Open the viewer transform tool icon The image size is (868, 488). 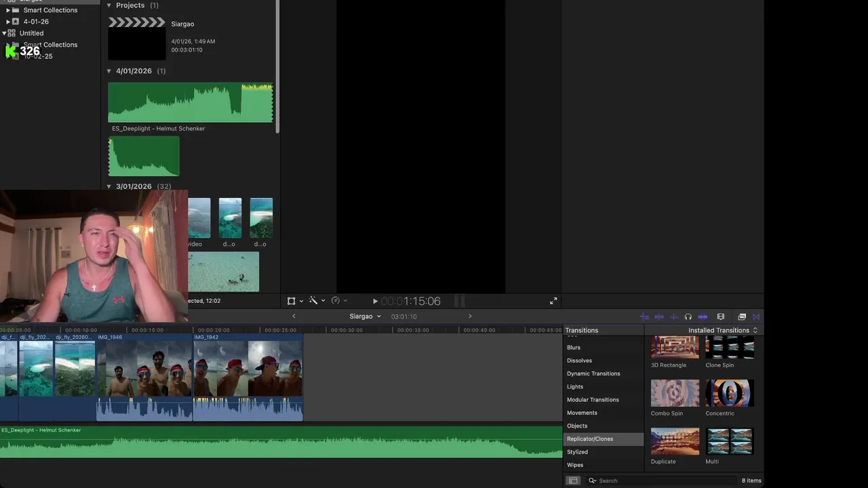[291, 301]
